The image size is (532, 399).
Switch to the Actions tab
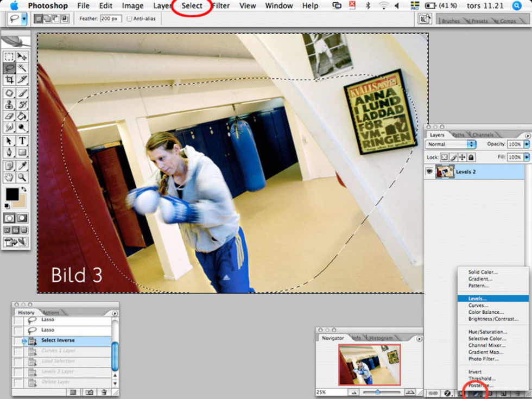coord(51,313)
